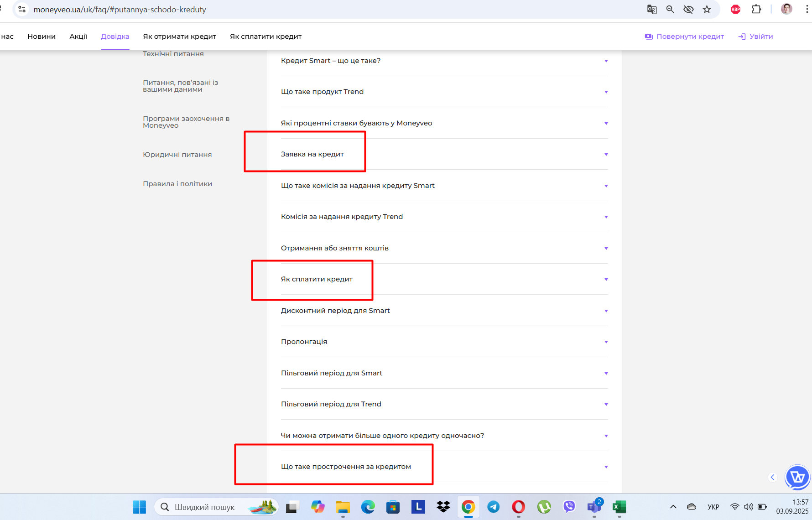Expand 'Заявка на кредит' FAQ item

click(444, 154)
